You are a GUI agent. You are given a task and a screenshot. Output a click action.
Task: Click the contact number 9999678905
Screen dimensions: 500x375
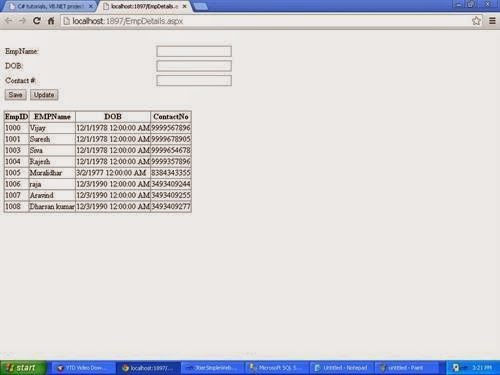(x=171, y=139)
